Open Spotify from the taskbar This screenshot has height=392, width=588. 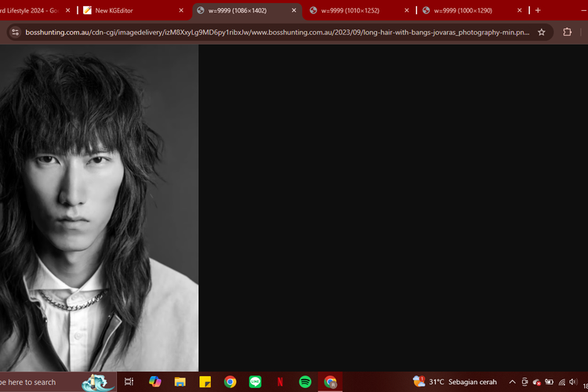coord(305,382)
